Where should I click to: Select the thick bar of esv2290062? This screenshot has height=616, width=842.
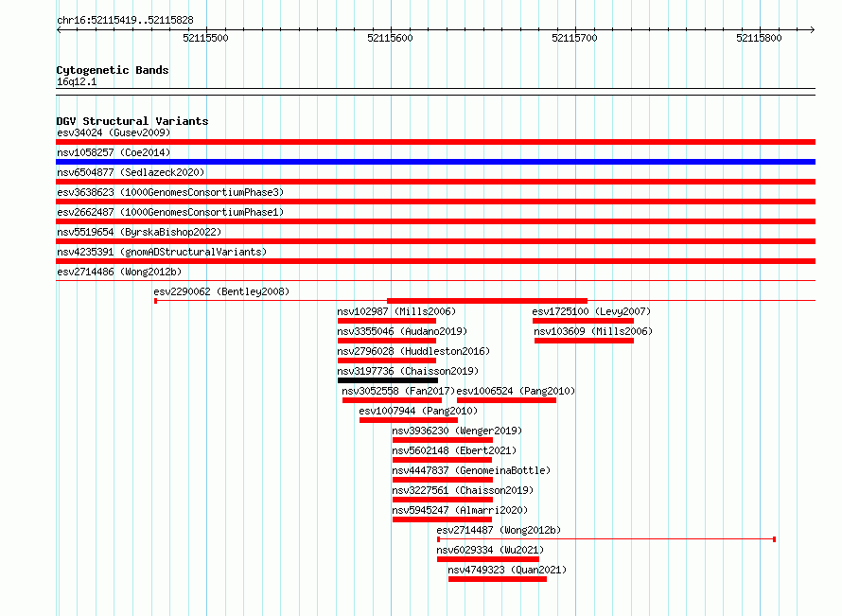coord(487,301)
